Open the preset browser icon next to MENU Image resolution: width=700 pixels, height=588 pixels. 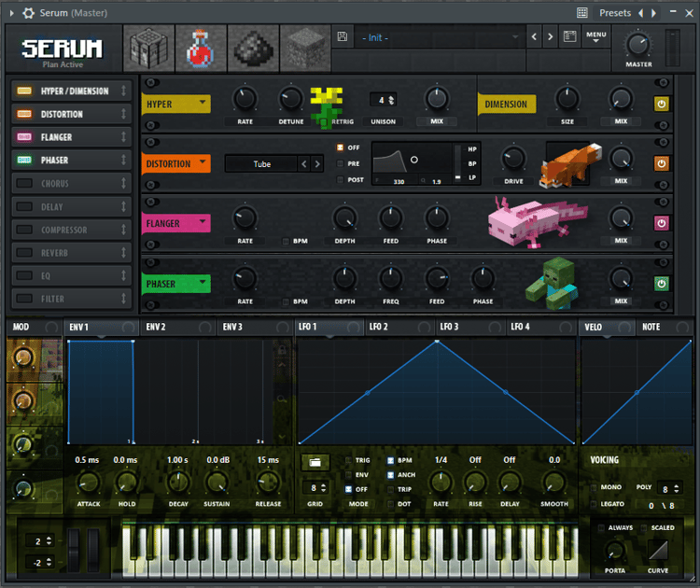(x=569, y=36)
